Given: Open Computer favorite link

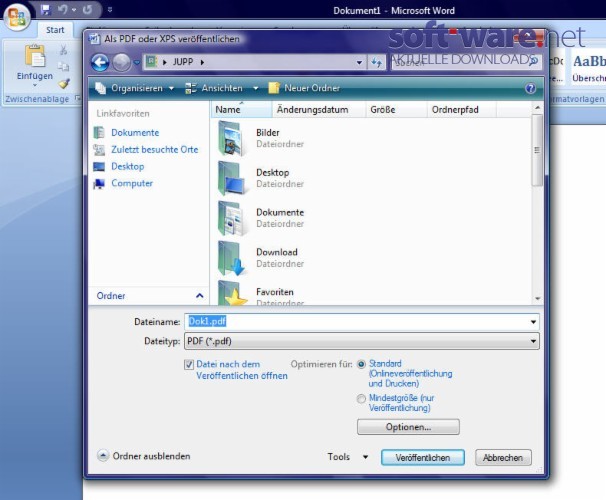Looking at the screenshot, I should click(132, 184).
